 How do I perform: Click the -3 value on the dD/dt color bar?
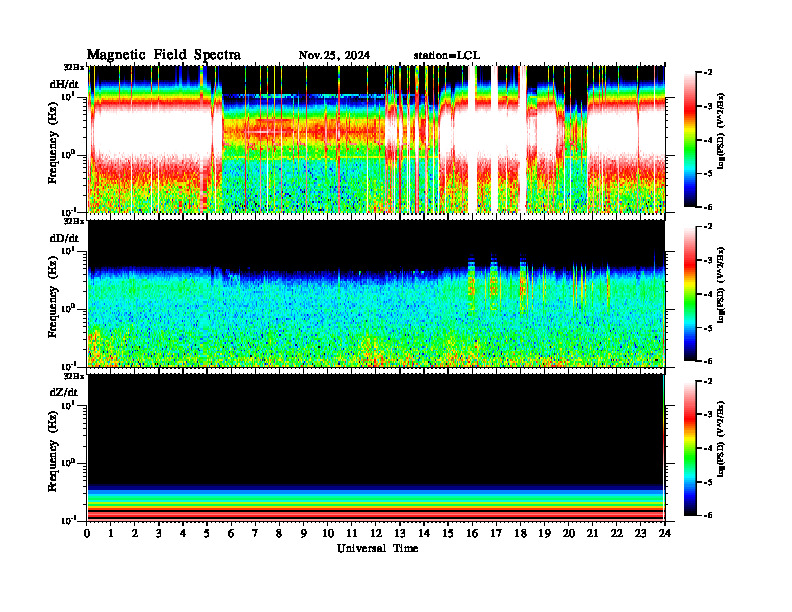click(708, 260)
